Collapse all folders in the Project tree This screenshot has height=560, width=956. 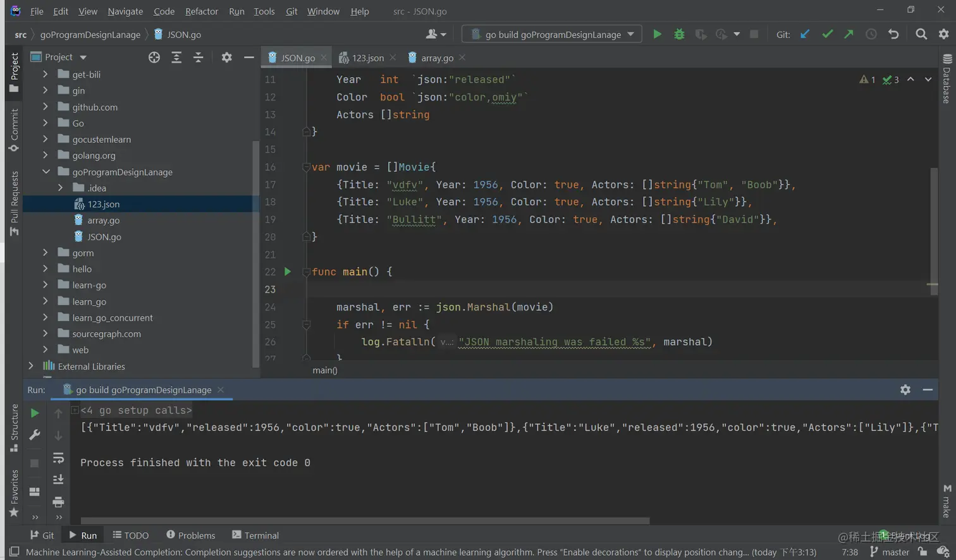pos(198,58)
